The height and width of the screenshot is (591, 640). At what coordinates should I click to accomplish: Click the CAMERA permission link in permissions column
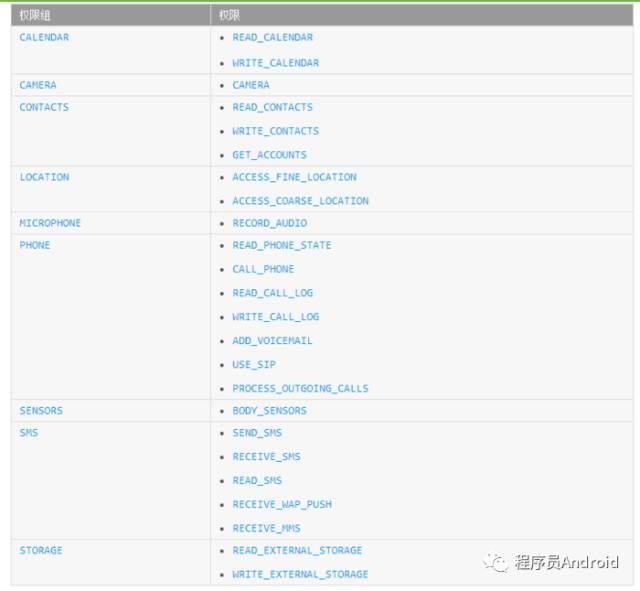[251, 85]
